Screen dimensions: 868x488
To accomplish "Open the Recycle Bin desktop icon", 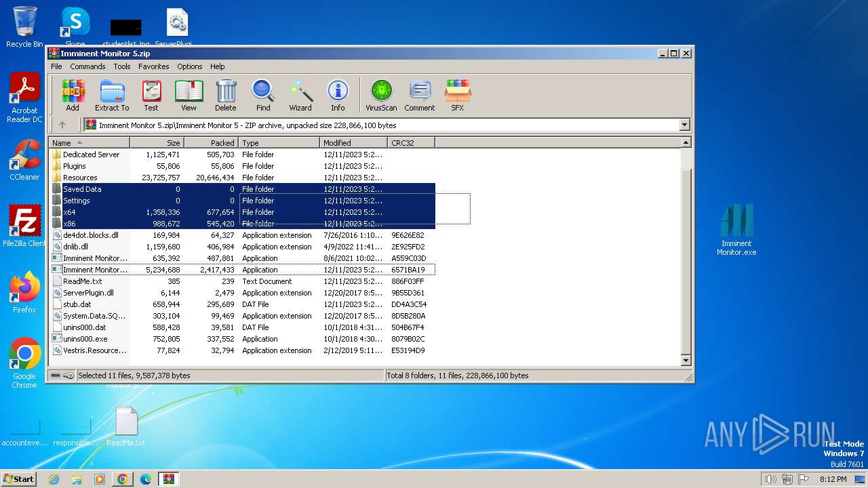I will [24, 27].
